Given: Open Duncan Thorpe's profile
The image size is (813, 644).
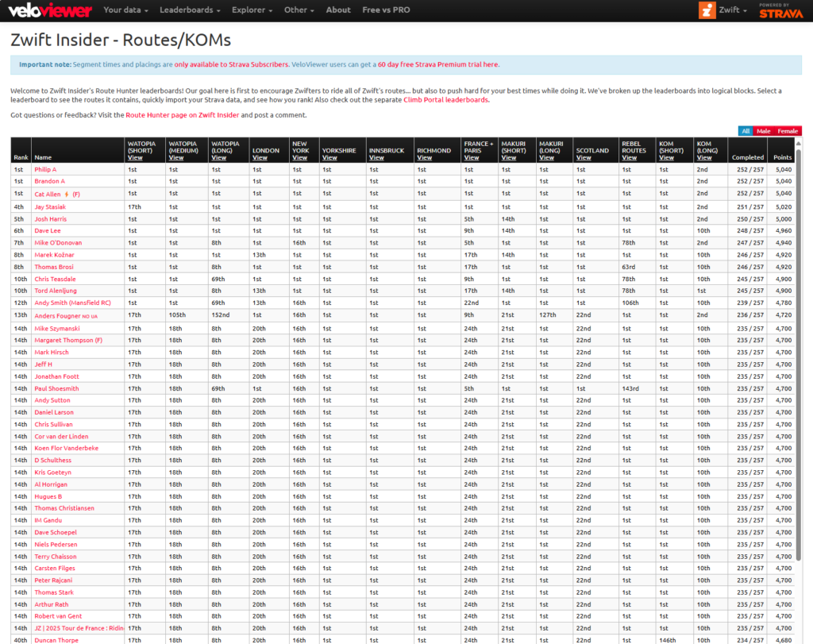Looking at the screenshot, I should click(x=56, y=640).
